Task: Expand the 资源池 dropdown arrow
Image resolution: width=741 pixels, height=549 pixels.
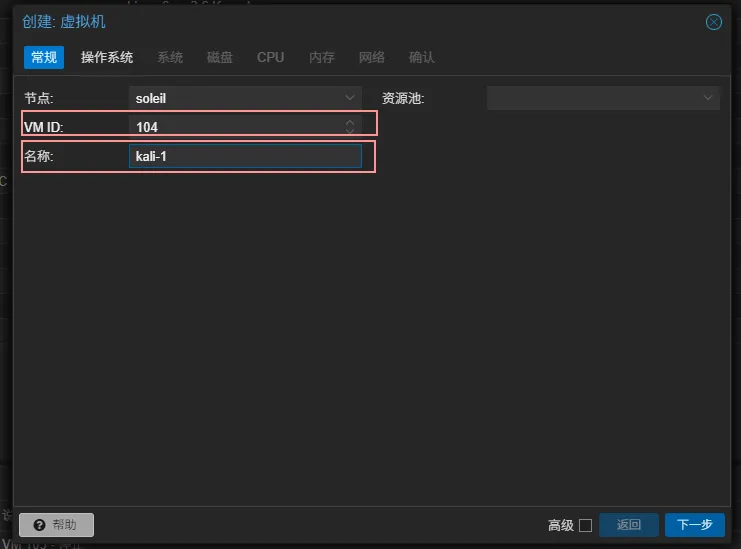Action: 709,98
